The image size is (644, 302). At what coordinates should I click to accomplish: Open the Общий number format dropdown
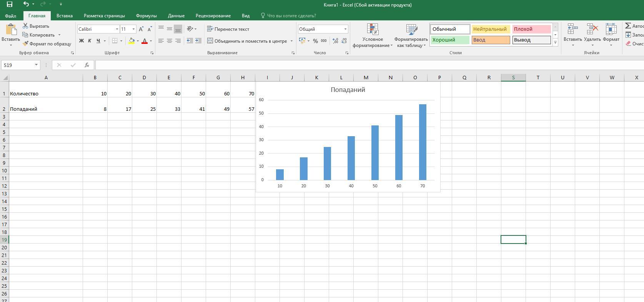(x=345, y=29)
